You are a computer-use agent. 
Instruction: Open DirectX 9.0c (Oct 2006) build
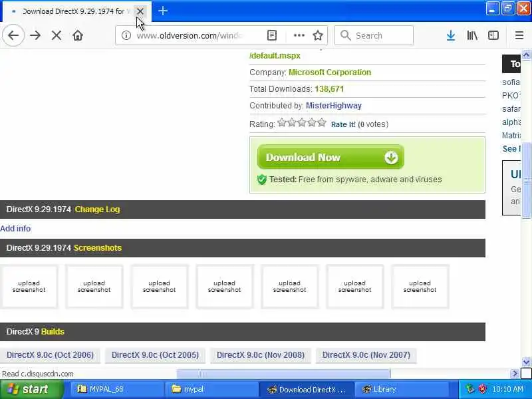50,355
